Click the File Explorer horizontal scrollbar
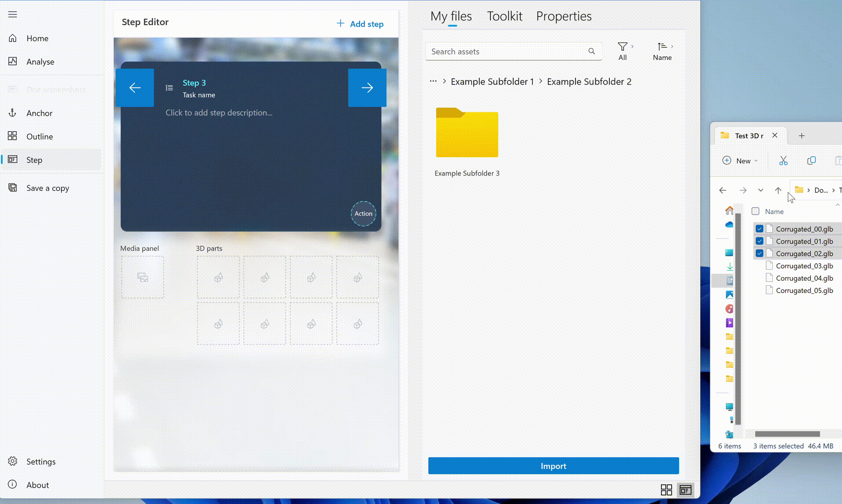 click(x=787, y=434)
